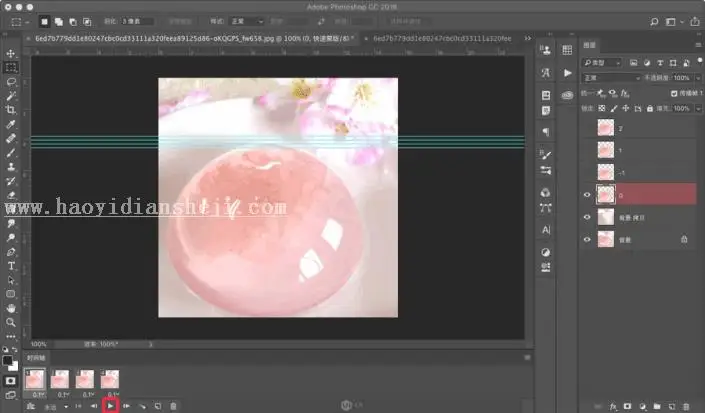Expand the hidden document tabs chevron
This screenshot has height=413, width=705.
click(527, 38)
